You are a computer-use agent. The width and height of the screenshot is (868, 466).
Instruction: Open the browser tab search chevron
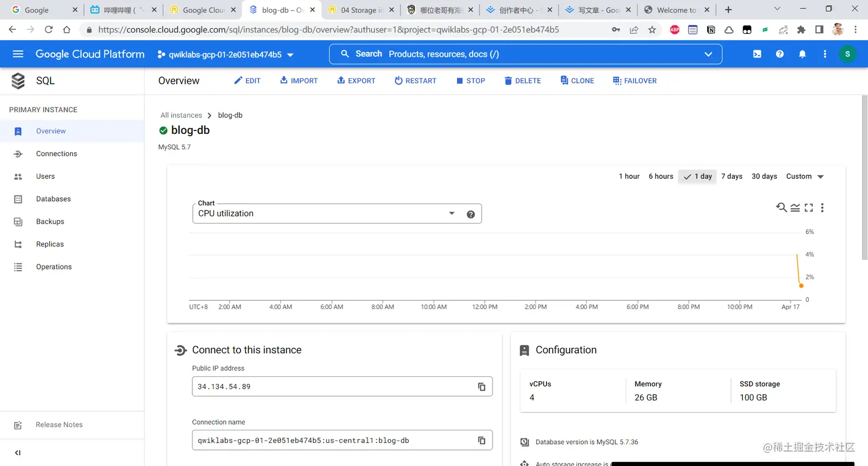click(777, 9)
